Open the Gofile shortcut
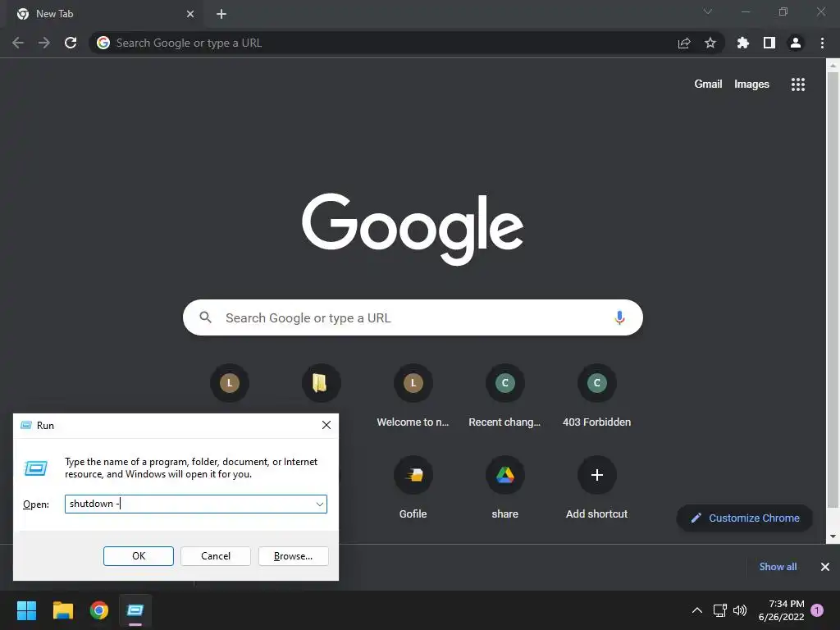This screenshot has width=840, height=630. click(413, 487)
